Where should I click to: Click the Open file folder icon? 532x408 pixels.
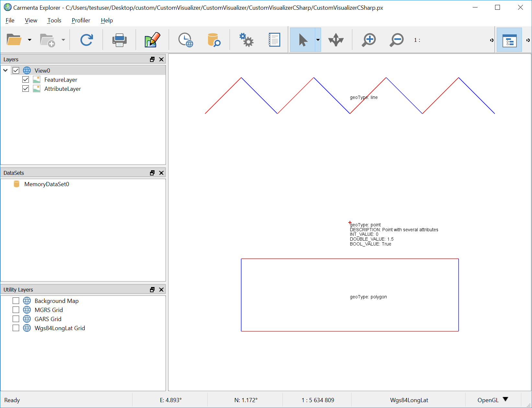(x=14, y=40)
